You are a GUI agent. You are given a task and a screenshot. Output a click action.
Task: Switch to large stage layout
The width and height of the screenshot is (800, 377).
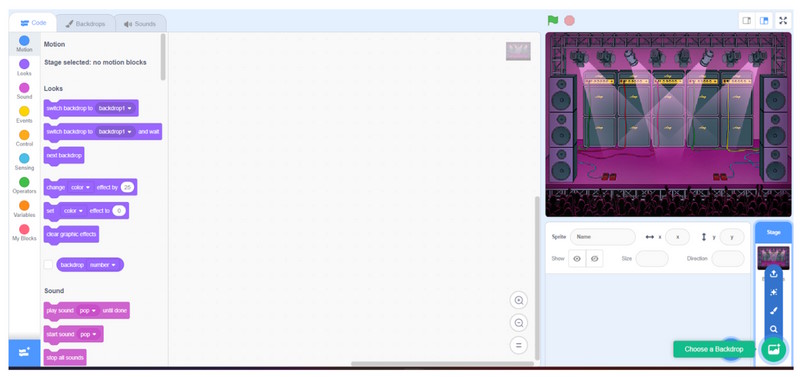pyautogui.click(x=764, y=20)
